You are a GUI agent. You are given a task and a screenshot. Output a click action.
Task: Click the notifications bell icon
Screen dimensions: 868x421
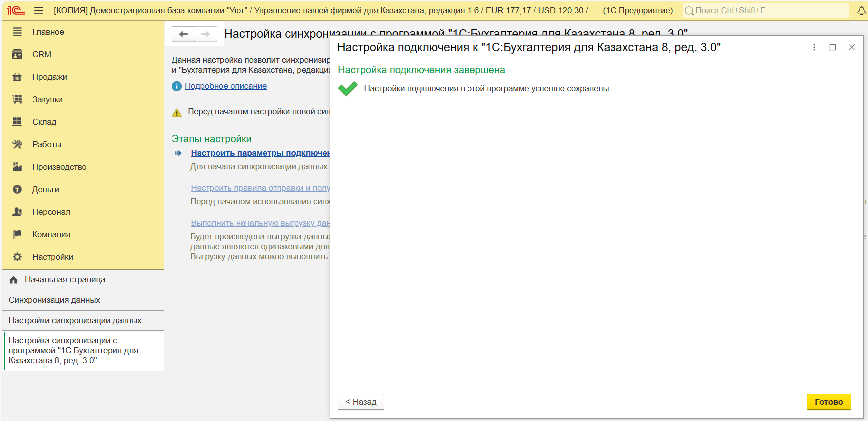click(x=861, y=11)
